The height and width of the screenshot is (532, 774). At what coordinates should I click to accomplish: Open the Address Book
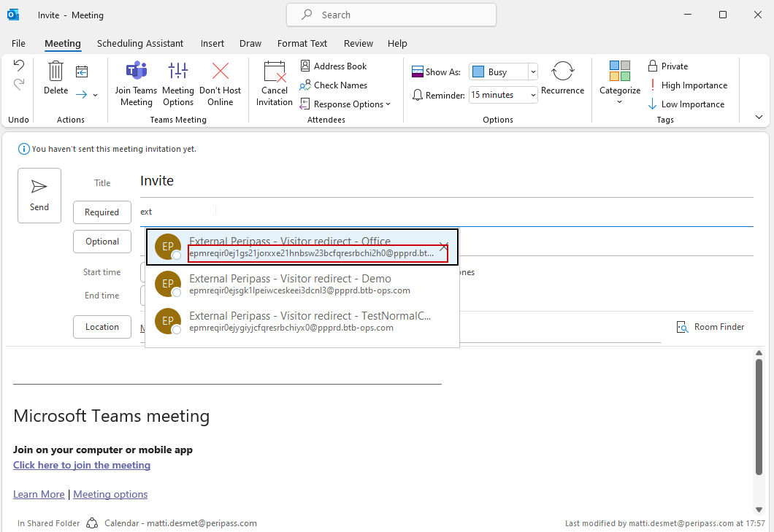333,66
